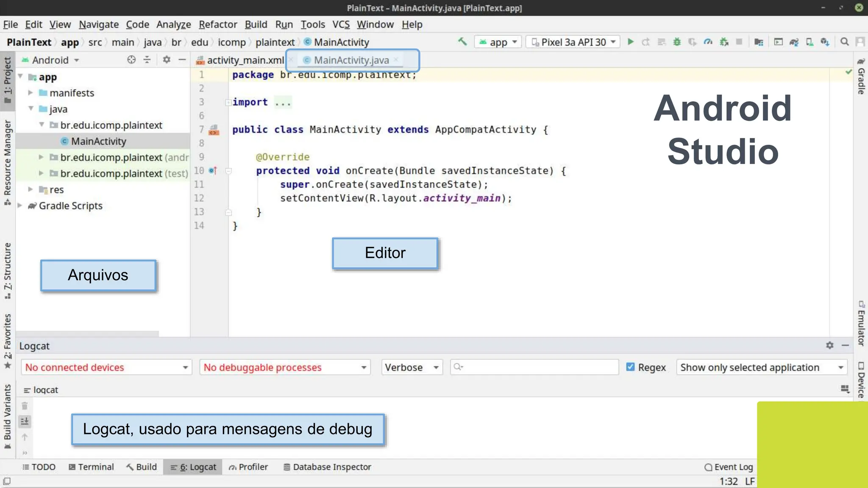868x488 pixels.
Task: Toggle the Emulator tool window
Action: [x=861, y=323]
